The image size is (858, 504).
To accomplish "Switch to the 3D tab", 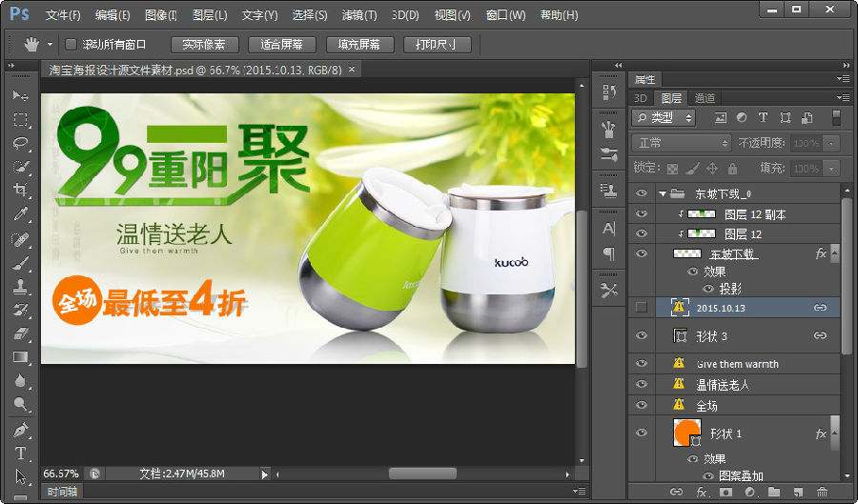I will 641,98.
